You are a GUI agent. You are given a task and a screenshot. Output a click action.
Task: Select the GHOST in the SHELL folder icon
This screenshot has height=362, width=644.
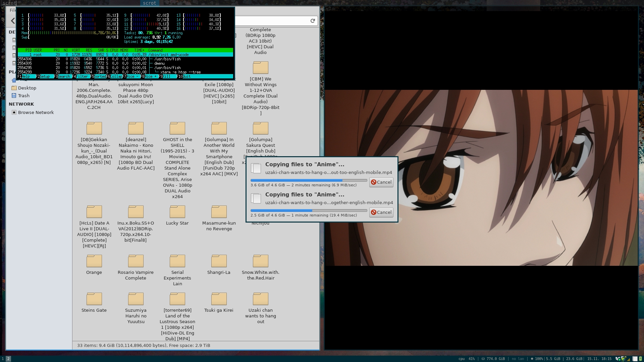[x=177, y=128]
